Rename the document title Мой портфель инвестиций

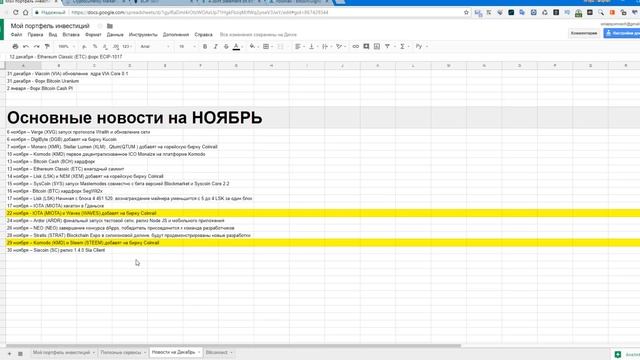[50, 26]
